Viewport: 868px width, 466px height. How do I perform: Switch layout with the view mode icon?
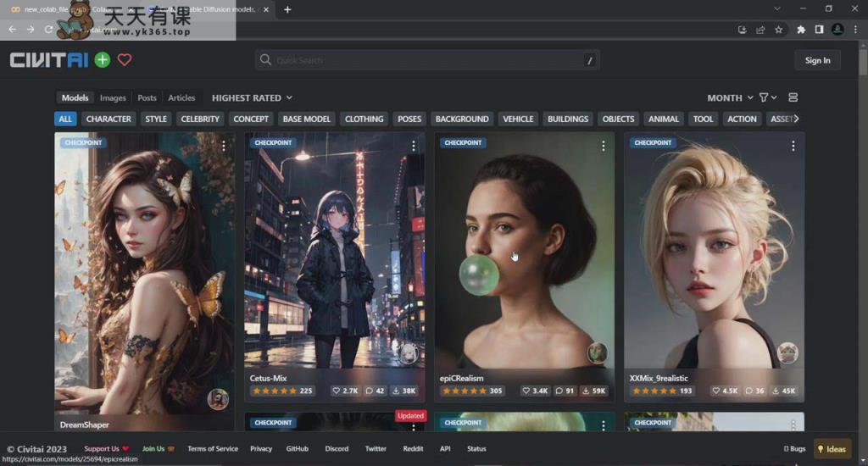(x=793, y=97)
